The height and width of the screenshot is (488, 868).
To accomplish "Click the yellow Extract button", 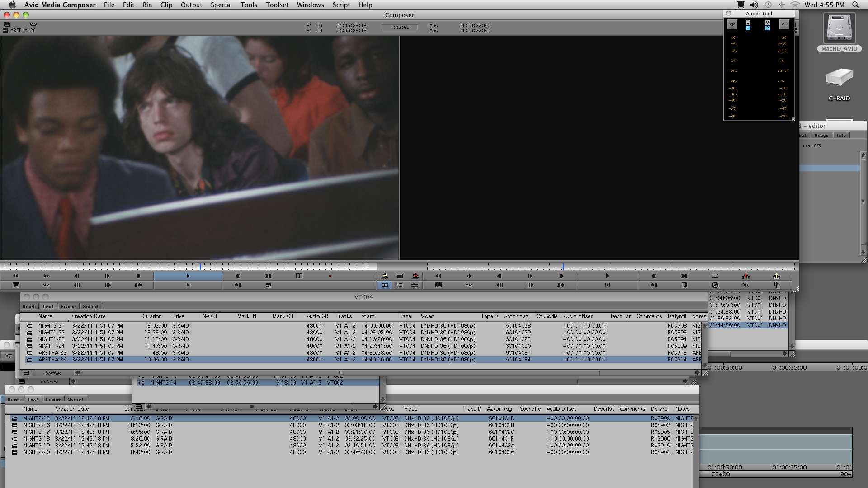I will point(776,276).
